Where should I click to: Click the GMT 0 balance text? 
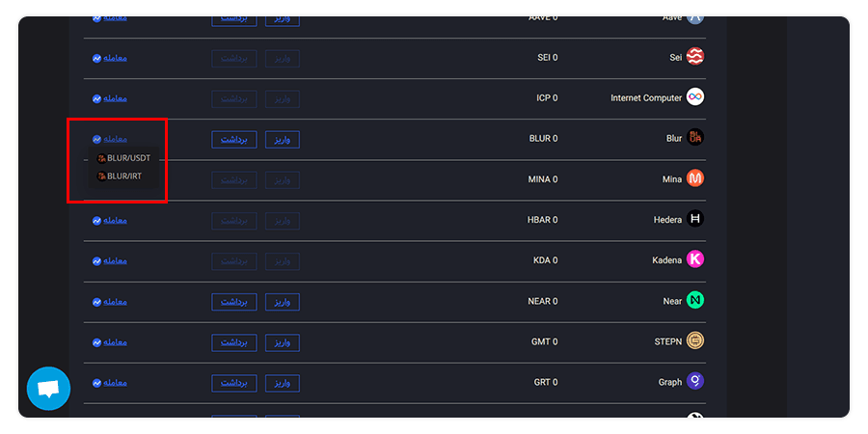(545, 341)
